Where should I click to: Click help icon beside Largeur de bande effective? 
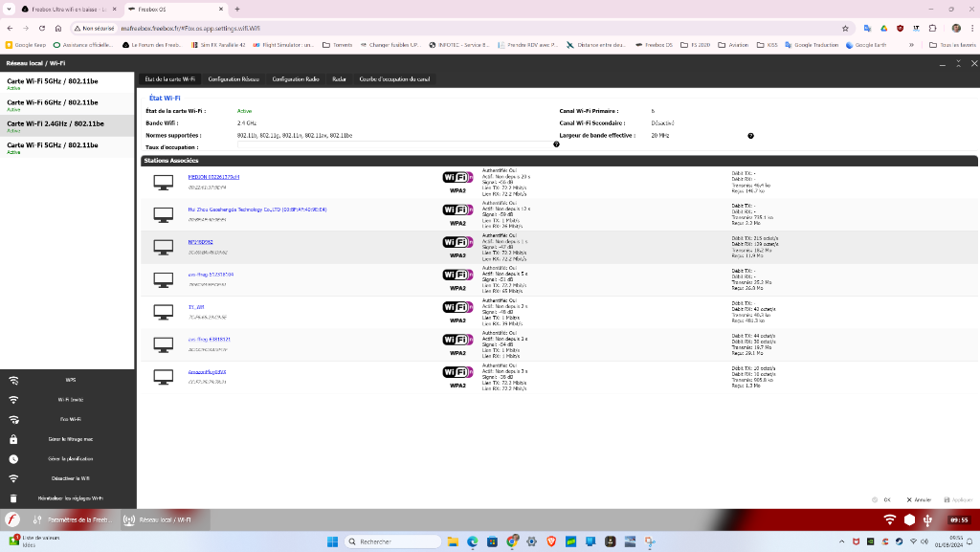750,136
